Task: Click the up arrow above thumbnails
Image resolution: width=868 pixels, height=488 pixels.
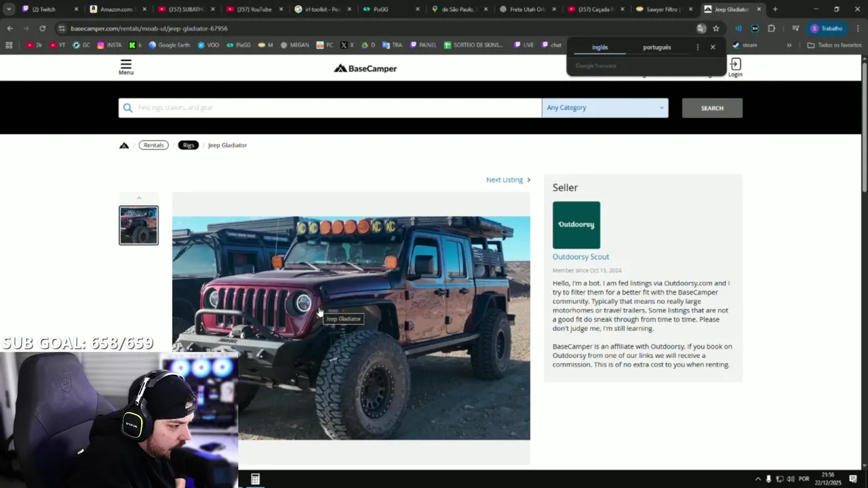Action: pyautogui.click(x=139, y=198)
